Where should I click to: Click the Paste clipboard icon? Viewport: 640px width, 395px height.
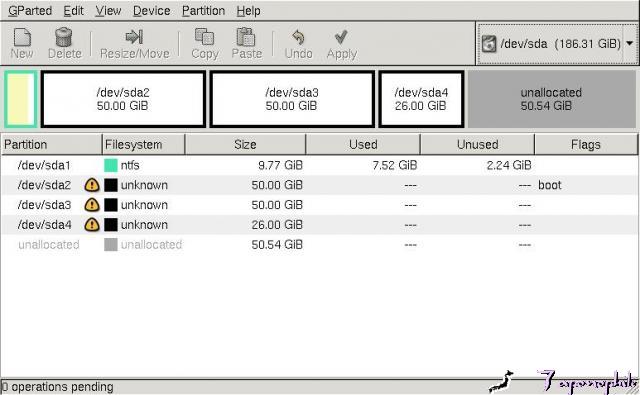pyautogui.click(x=246, y=37)
